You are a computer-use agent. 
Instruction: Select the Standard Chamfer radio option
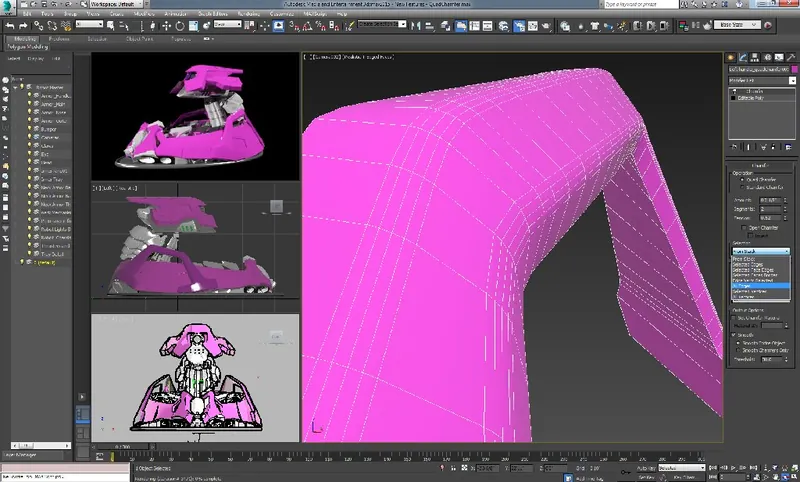point(742,187)
